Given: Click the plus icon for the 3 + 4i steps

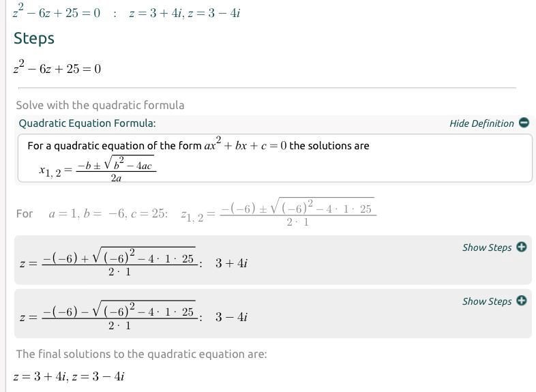Looking at the screenshot, I should click(522, 247).
